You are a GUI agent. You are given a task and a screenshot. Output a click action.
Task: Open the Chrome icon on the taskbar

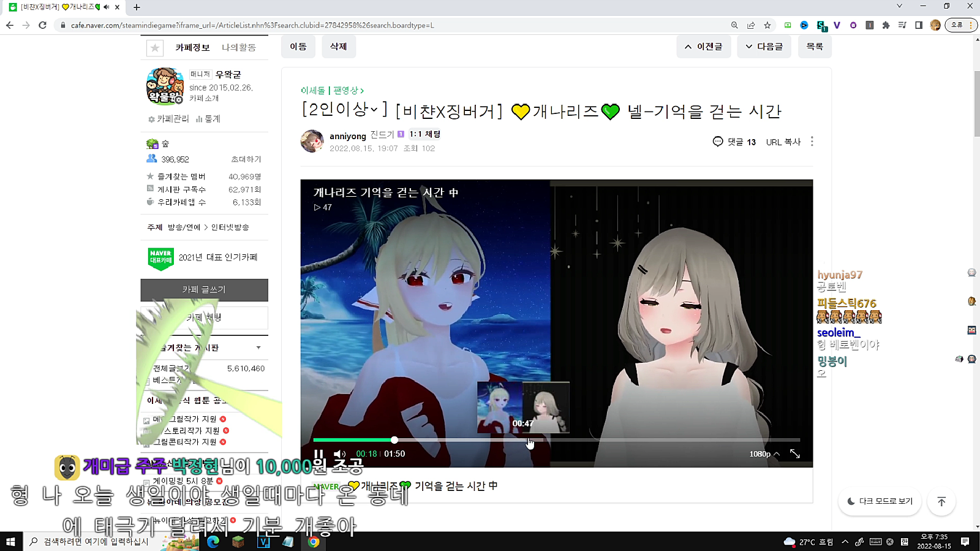coord(314,542)
